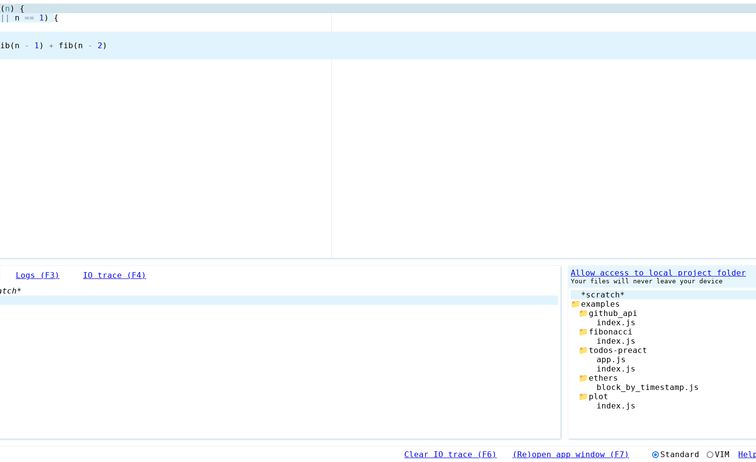Viewport: 756px width, 462px height.
Task: Switch to the IO trace (F4) tab
Action: point(114,275)
